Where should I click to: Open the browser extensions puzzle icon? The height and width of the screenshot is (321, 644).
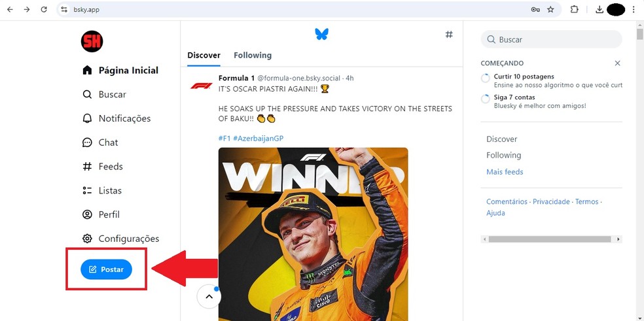[574, 10]
